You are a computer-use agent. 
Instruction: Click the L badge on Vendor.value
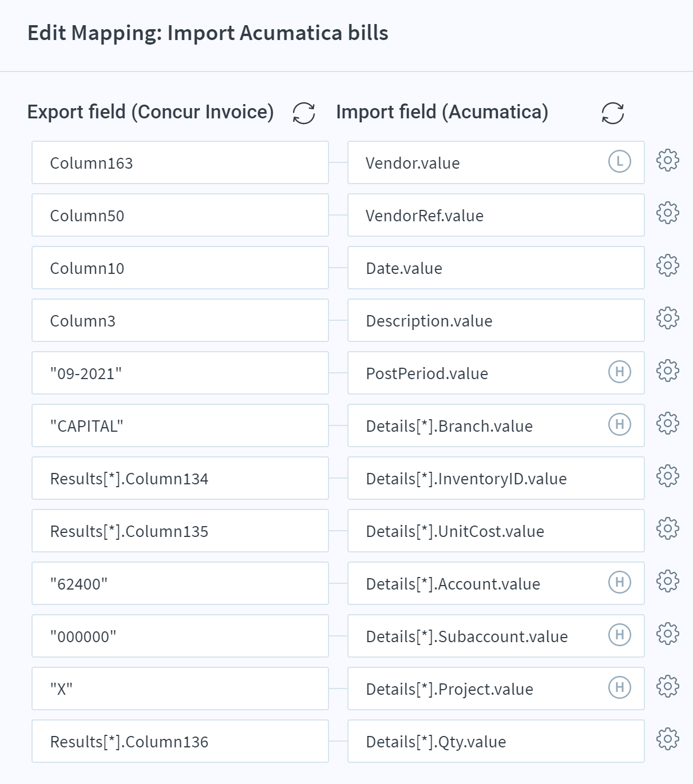coord(620,161)
